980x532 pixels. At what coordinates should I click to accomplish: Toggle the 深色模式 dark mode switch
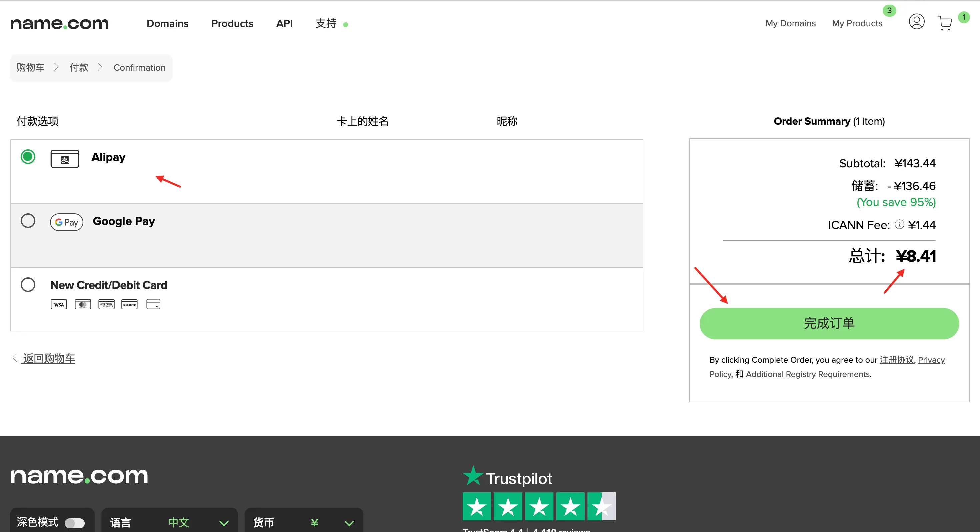click(x=75, y=523)
